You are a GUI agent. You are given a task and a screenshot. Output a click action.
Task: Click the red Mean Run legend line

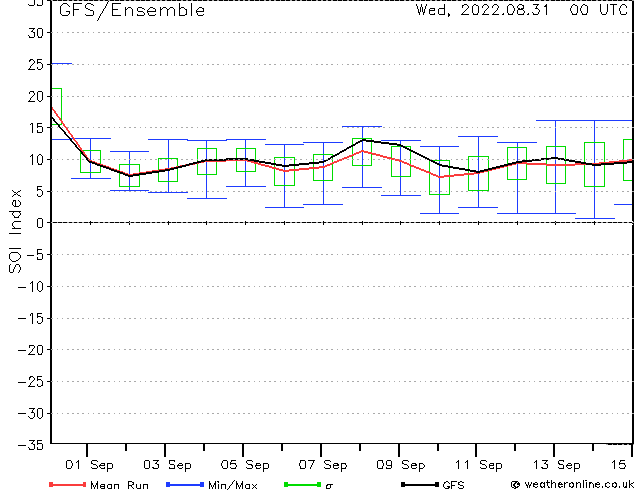click(68, 484)
